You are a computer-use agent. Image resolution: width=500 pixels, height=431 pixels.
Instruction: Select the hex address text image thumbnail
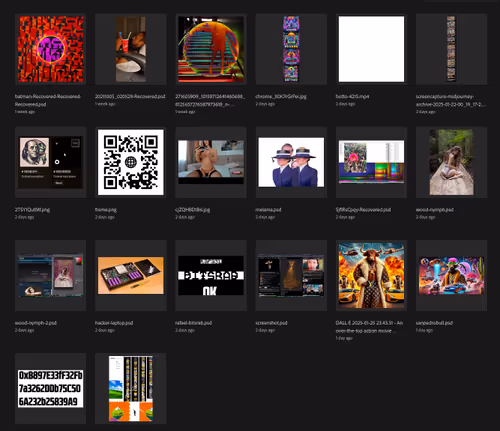point(50,388)
